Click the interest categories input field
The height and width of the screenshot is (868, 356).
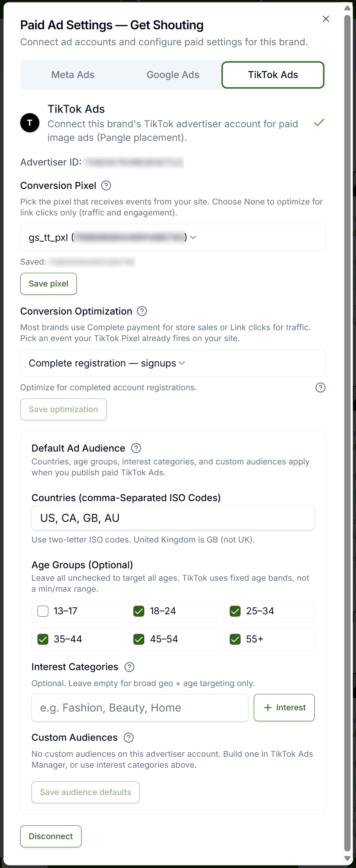140,708
